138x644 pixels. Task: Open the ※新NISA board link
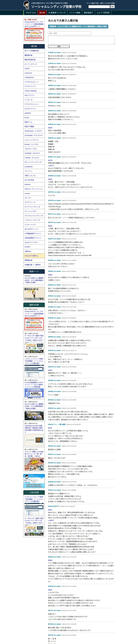tap(34, 251)
